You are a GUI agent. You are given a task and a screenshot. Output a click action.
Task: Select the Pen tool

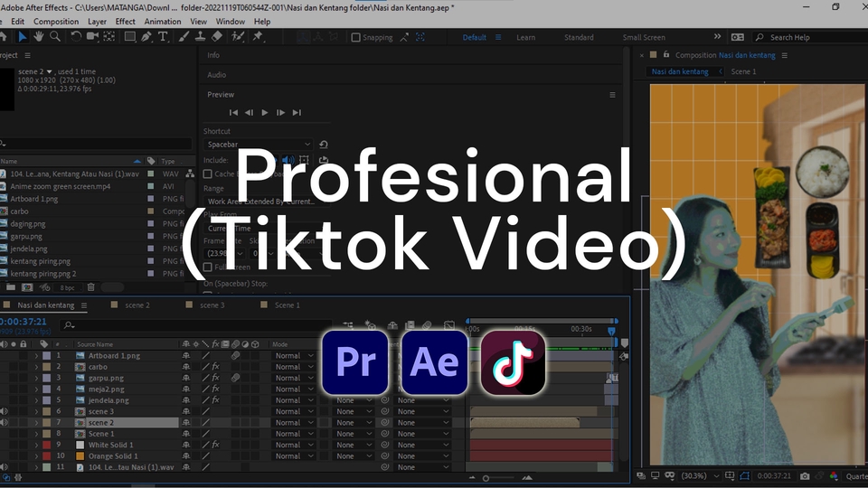tap(146, 36)
